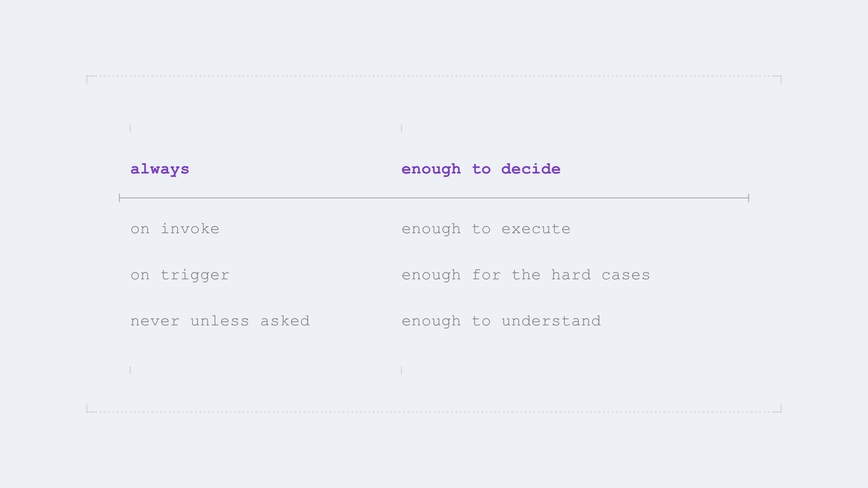The height and width of the screenshot is (488, 868).
Task: Click the dotted top border of the frame
Action: pyautogui.click(x=434, y=76)
